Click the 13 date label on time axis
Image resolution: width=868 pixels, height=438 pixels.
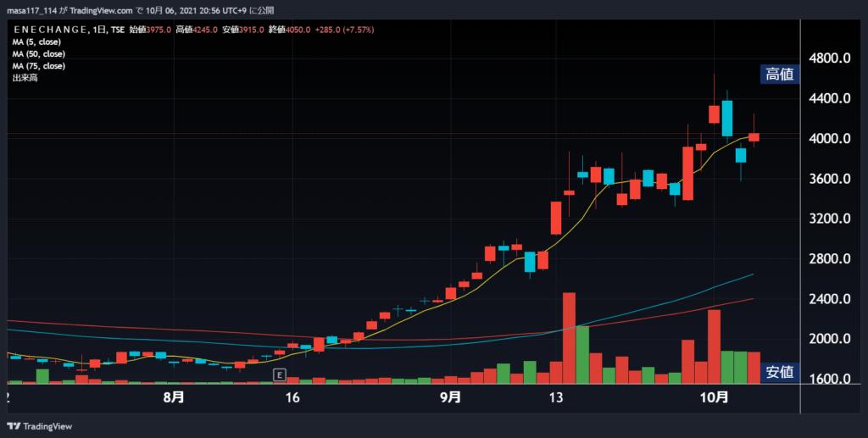coord(556,397)
